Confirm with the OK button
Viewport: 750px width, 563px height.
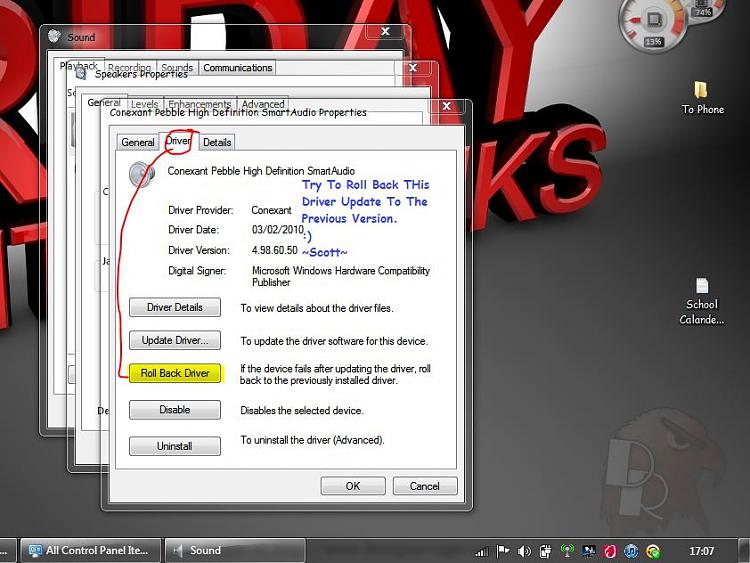point(353,486)
